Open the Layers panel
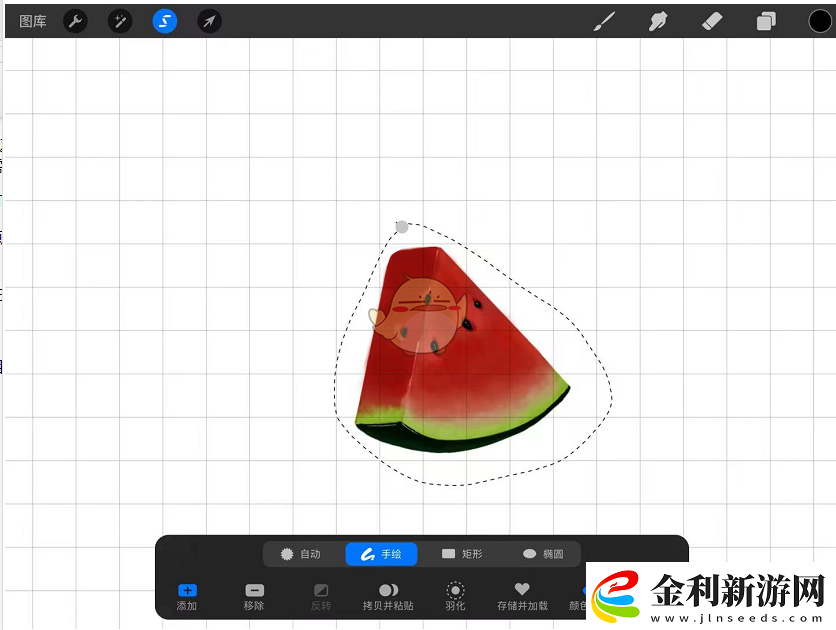Viewport: 836px width, 630px height. click(x=766, y=21)
